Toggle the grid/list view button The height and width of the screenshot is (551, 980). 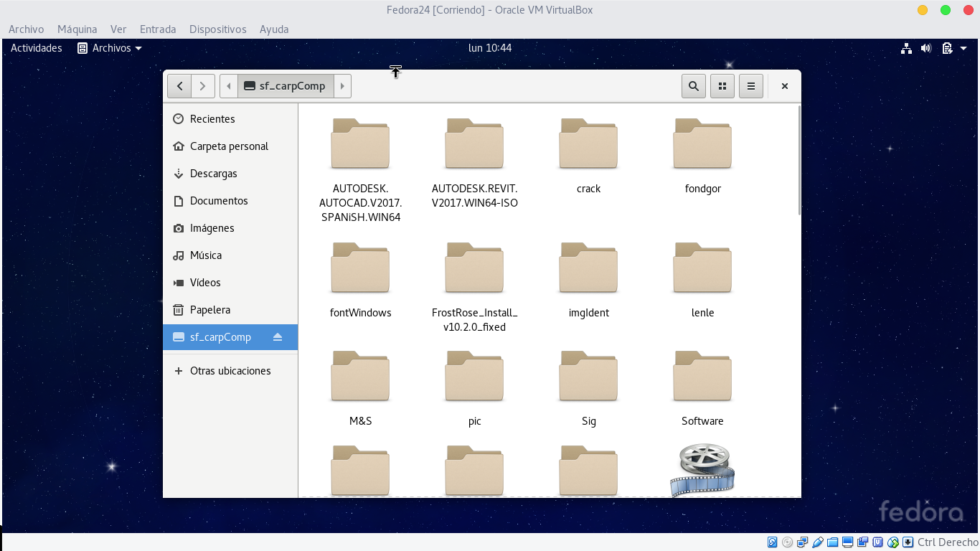[722, 86]
